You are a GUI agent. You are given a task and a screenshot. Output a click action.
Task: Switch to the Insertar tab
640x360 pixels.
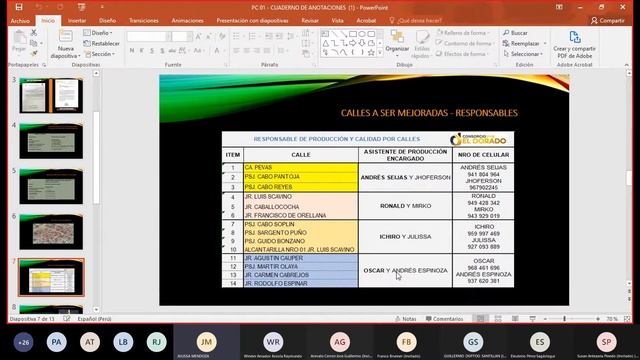(77, 20)
